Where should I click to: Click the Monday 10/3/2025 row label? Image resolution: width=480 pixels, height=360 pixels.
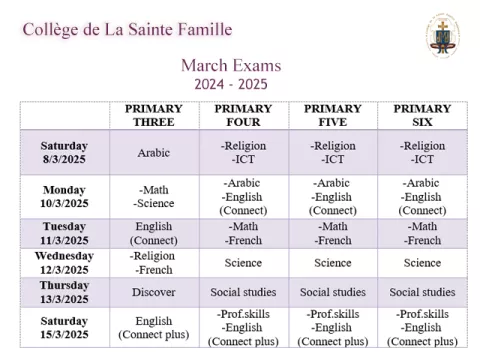64,196
